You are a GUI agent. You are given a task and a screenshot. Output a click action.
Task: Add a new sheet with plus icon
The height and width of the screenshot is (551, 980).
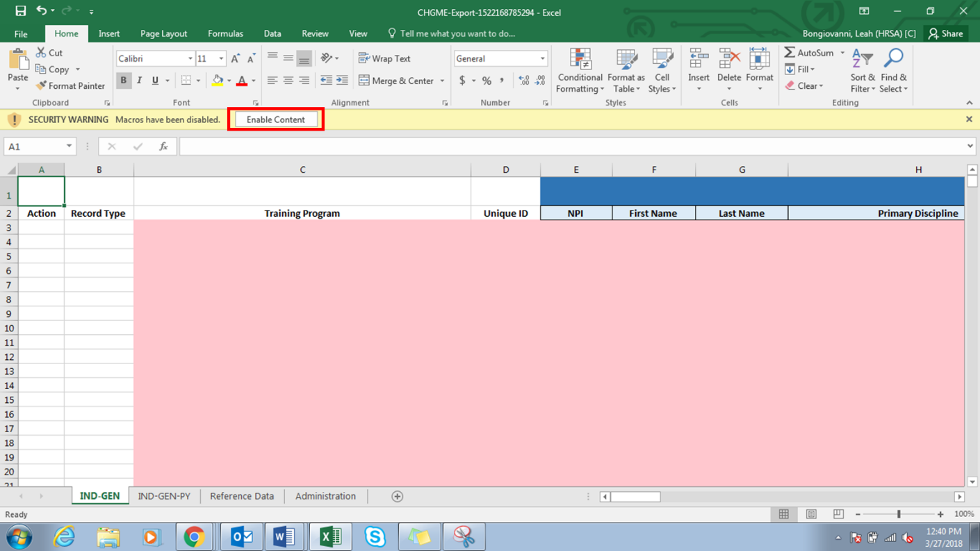(397, 496)
